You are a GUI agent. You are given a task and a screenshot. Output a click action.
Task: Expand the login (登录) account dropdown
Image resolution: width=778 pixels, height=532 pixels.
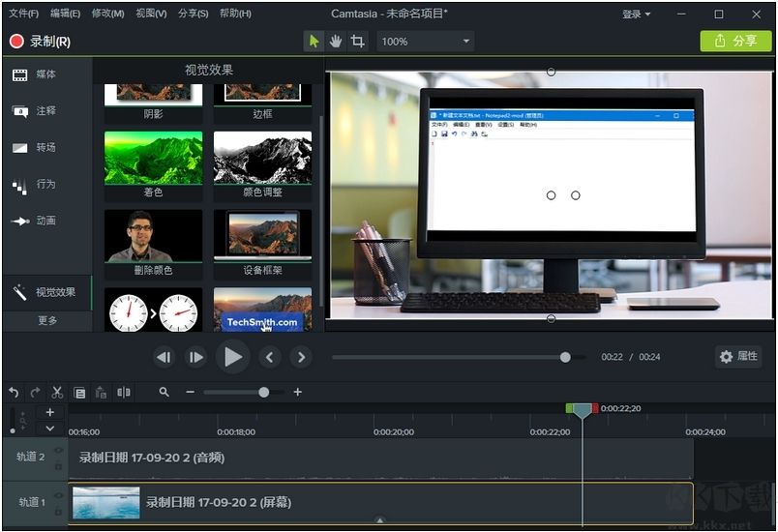pos(637,15)
